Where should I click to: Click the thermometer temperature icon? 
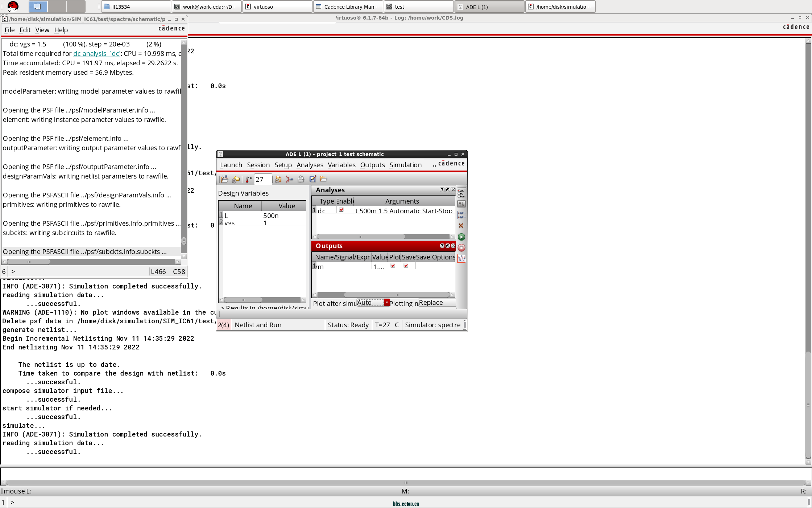pos(249,179)
